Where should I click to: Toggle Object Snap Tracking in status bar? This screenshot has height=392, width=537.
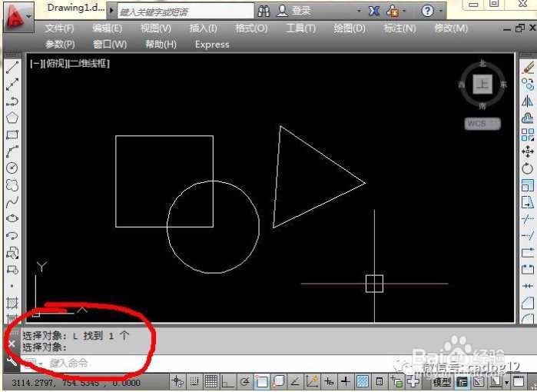[x=295, y=381]
